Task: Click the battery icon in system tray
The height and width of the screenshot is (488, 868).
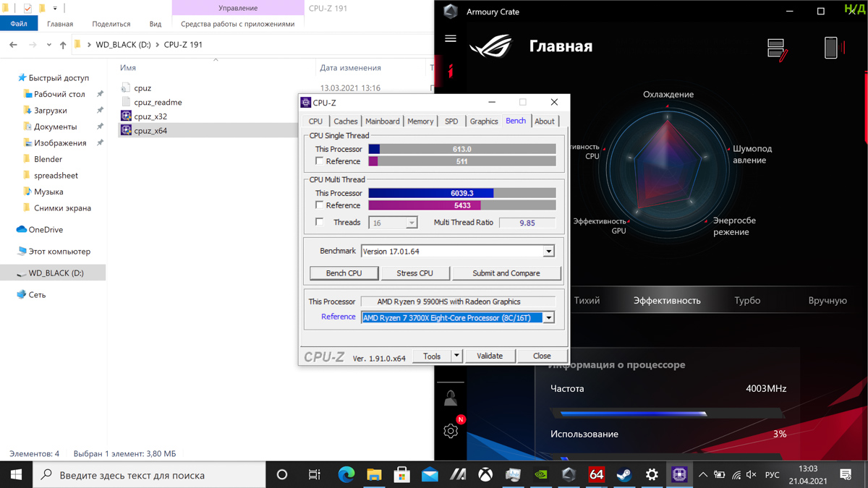Action: point(720,475)
